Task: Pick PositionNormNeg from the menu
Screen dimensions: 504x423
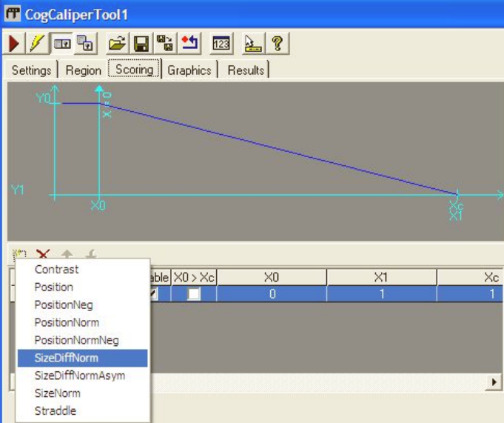Action: point(83,340)
